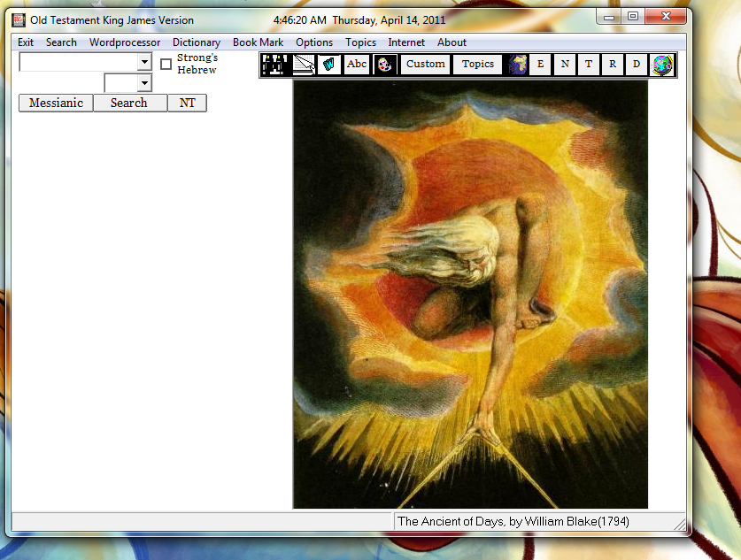Expand the wide book dropdown arrow

click(144, 62)
